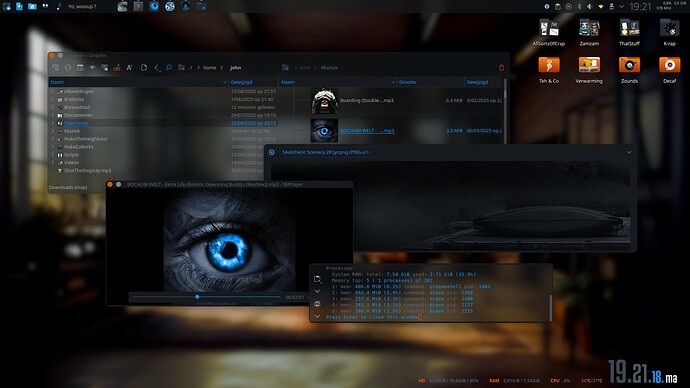Viewport: 690px width, 388px height.
Task: Expand the Bureaublad folder tree
Action: point(53,107)
